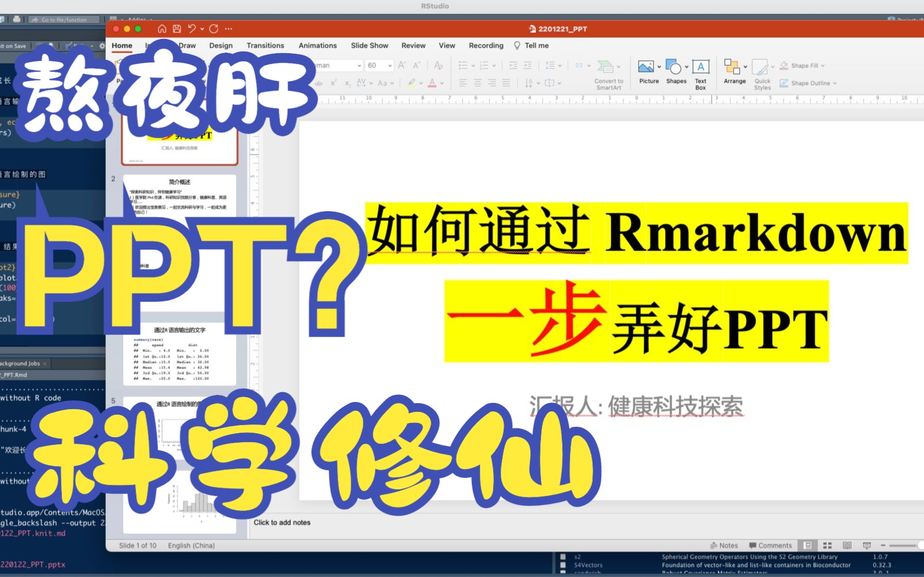Click English (China) language in status bar

[191, 545]
